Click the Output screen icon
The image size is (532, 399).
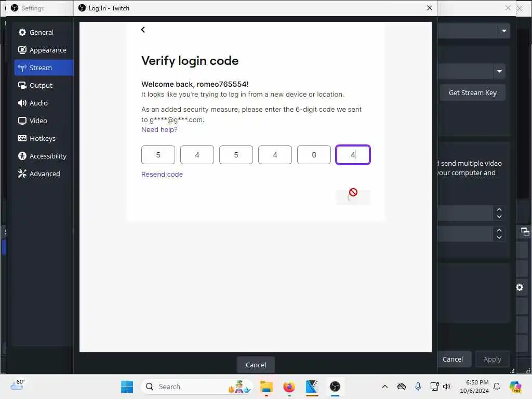22,85
